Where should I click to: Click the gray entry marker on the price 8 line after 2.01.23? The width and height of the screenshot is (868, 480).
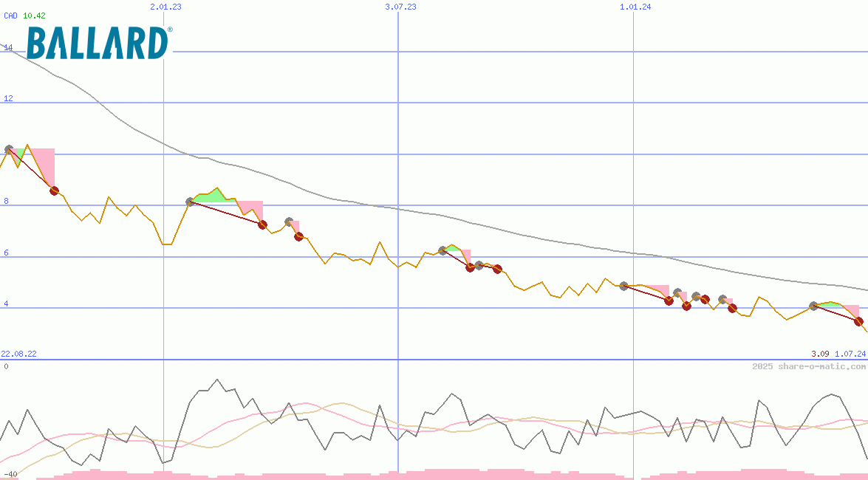pos(190,202)
